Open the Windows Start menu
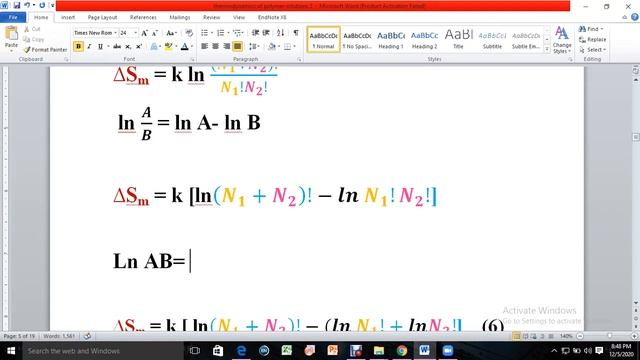 (x=11, y=351)
